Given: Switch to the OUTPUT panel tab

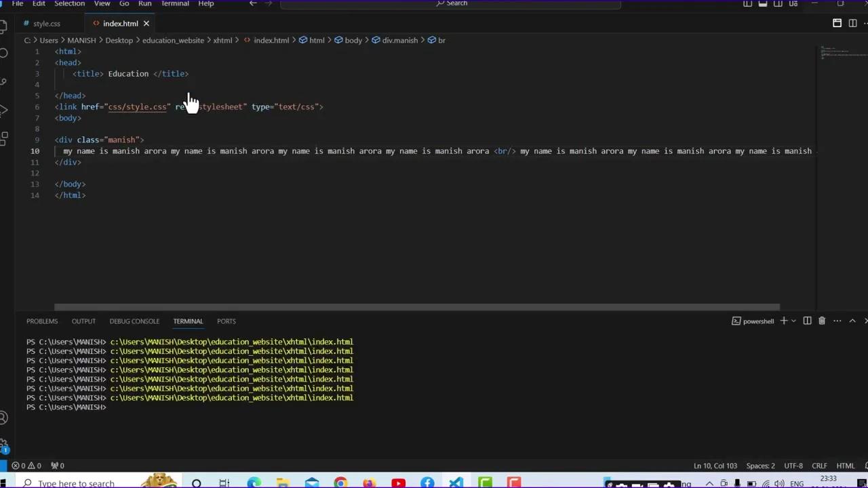Looking at the screenshot, I should [83, 321].
